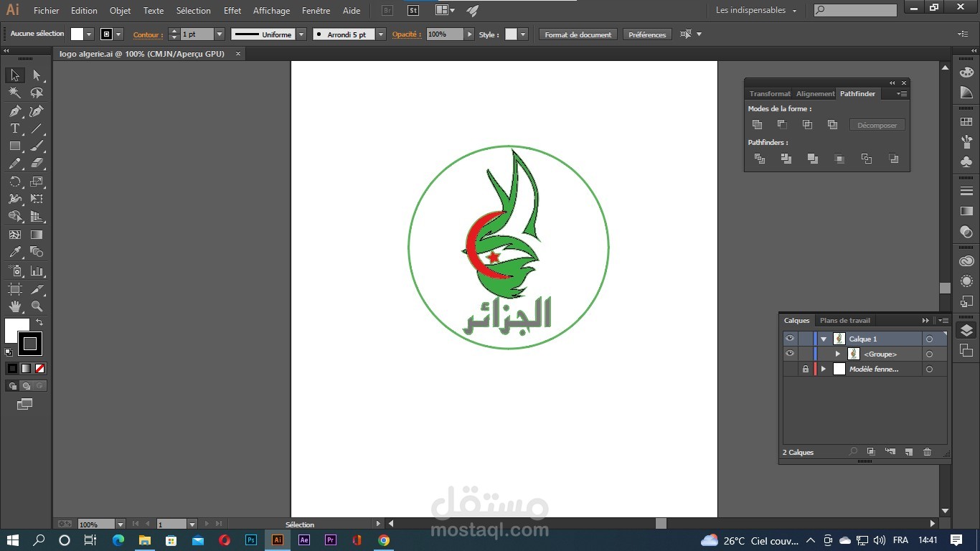This screenshot has height=551, width=980.
Task: Open the Affichage menu
Action: (x=271, y=11)
